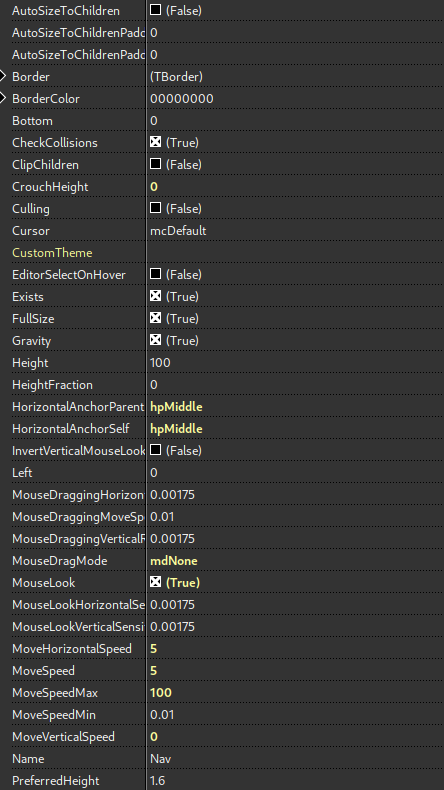
Task: Turn off the Gravity checkbox
Action: point(155,340)
